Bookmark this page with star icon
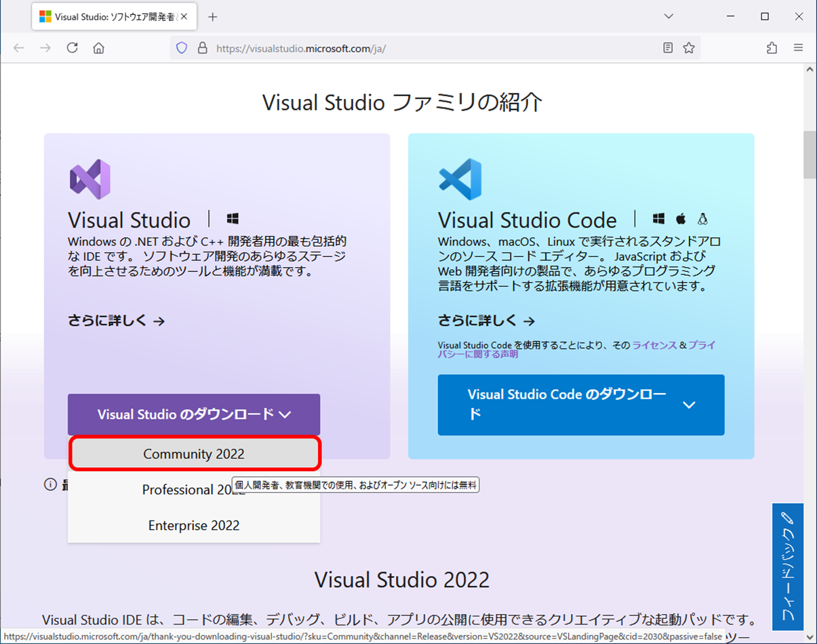Image resolution: width=817 pixels, height=644 pixels. [689, 48]
